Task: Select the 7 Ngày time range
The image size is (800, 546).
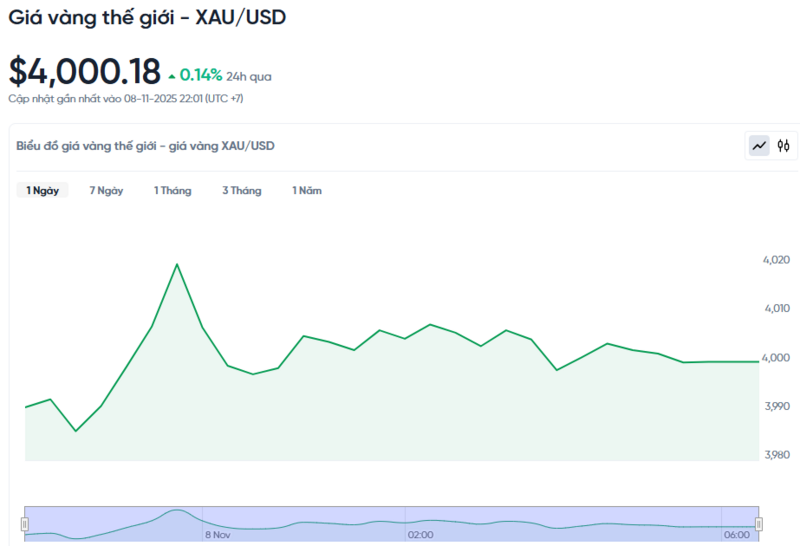Action: (x=106, y=191)
